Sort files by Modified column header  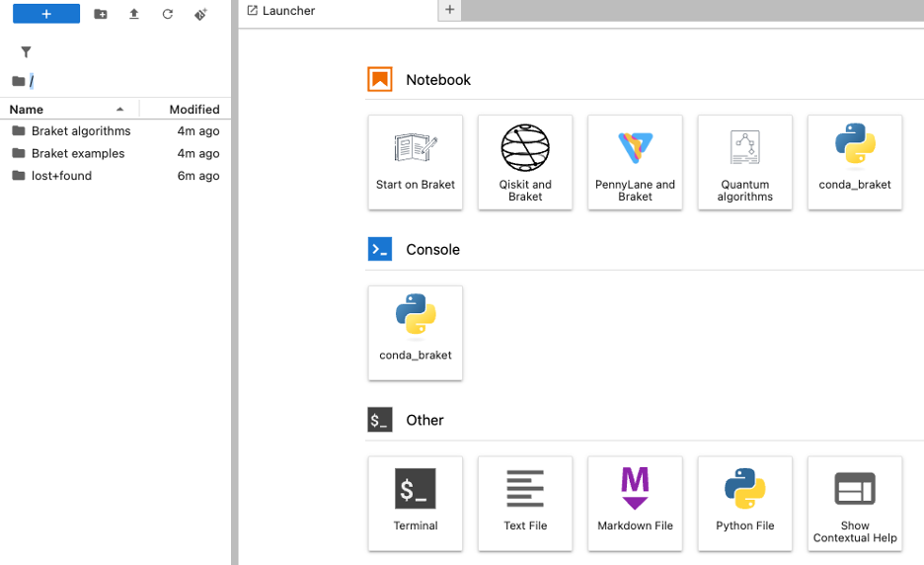[x=193, y=110]
